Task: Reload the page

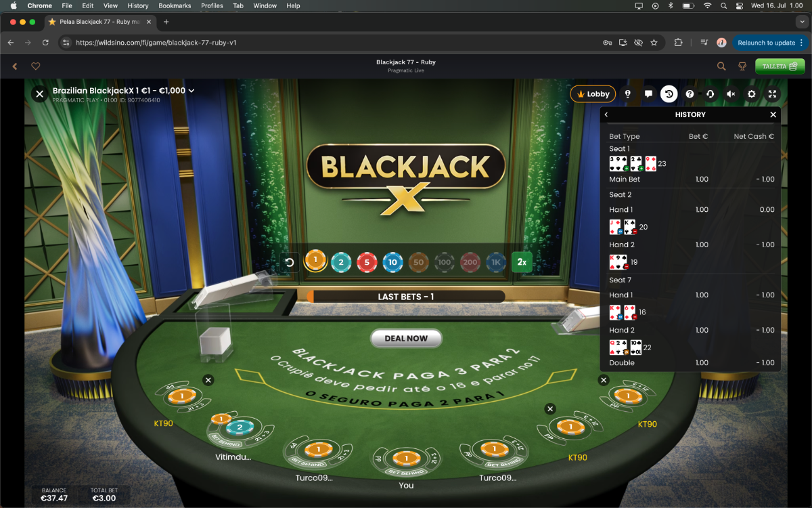Action: 45,42
